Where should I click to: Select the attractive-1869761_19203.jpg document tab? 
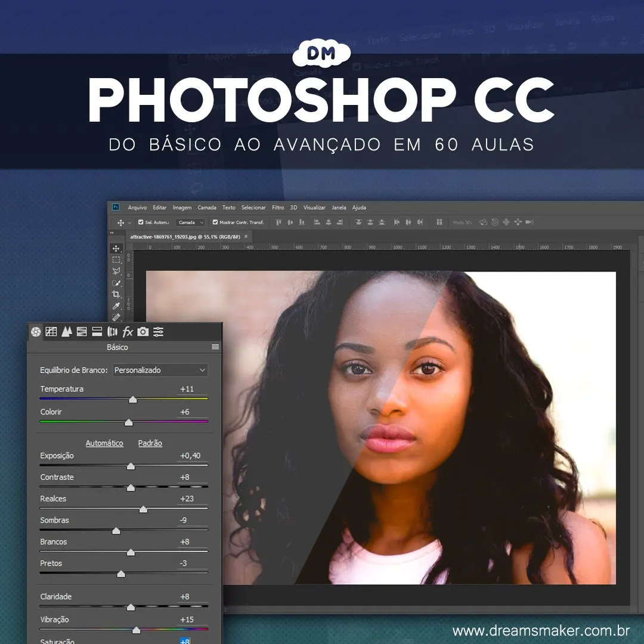pyautogui.click(x=185, y=237)
